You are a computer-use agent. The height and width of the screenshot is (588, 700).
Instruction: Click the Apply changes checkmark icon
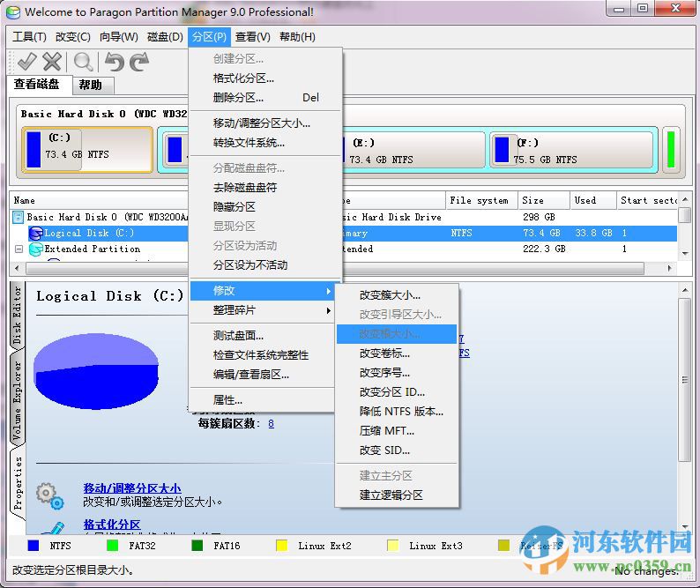click(26, 62)
